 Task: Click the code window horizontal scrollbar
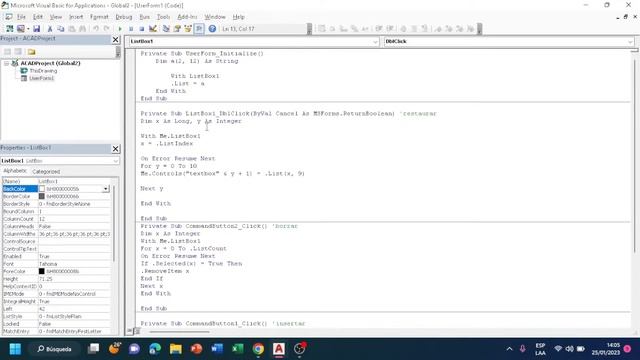[180, 331]
